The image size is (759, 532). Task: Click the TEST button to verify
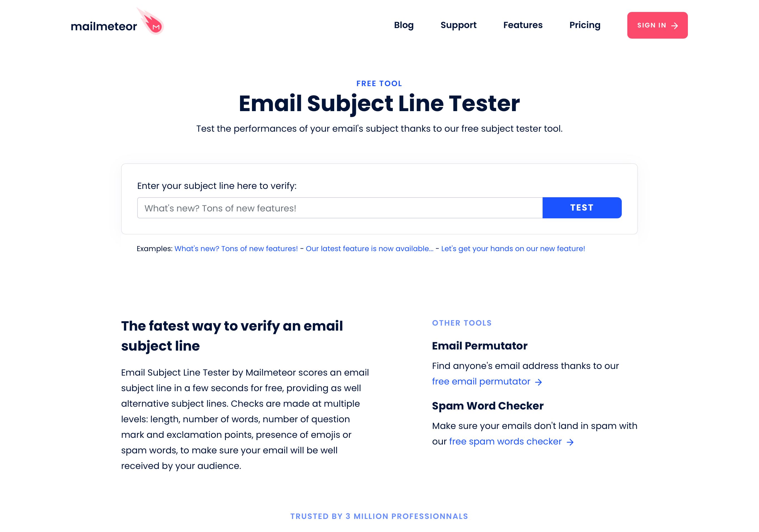[x=582, y=208]
